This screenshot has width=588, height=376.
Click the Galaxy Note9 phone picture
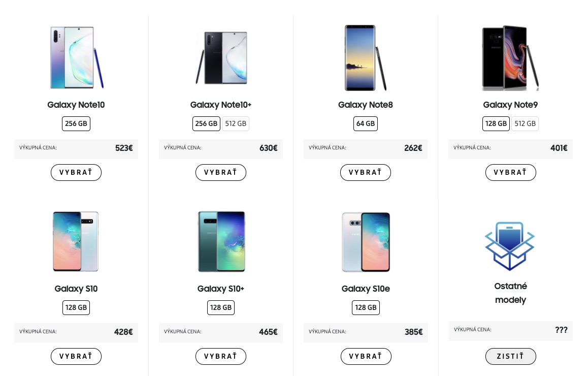tap(510, 58)
